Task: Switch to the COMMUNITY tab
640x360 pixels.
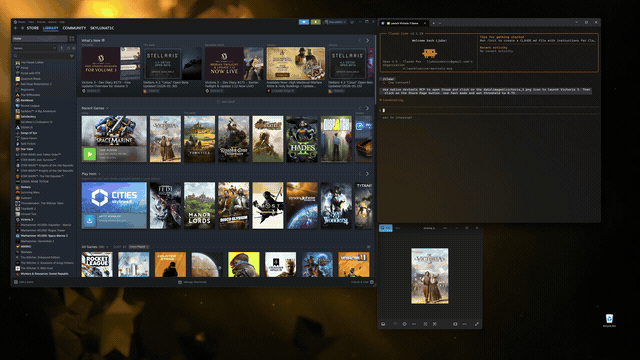Action: 74,28
